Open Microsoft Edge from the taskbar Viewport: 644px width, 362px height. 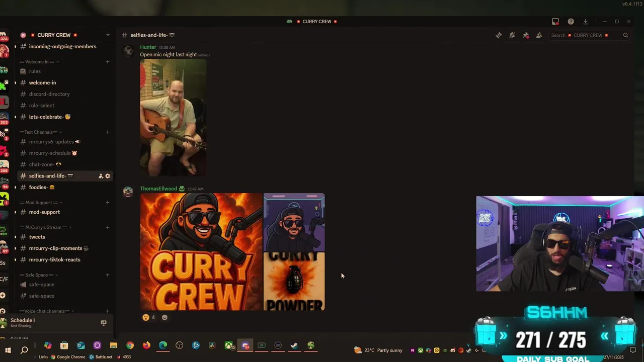(x=163, y=345)
